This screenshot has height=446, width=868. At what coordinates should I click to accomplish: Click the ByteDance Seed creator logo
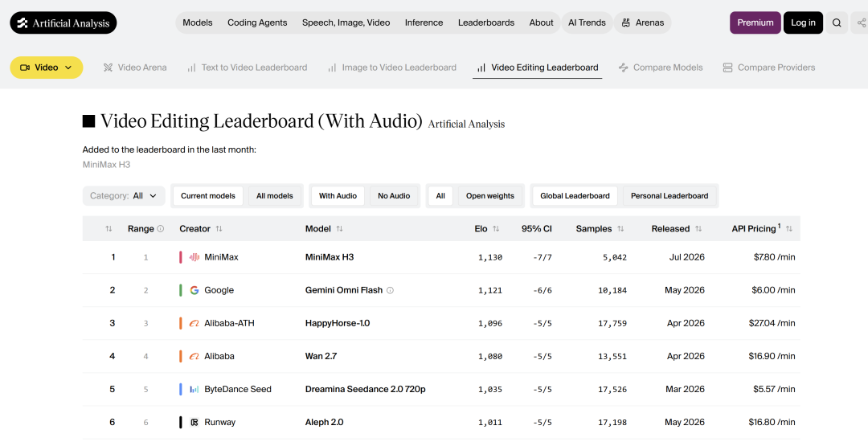(194, 389)
